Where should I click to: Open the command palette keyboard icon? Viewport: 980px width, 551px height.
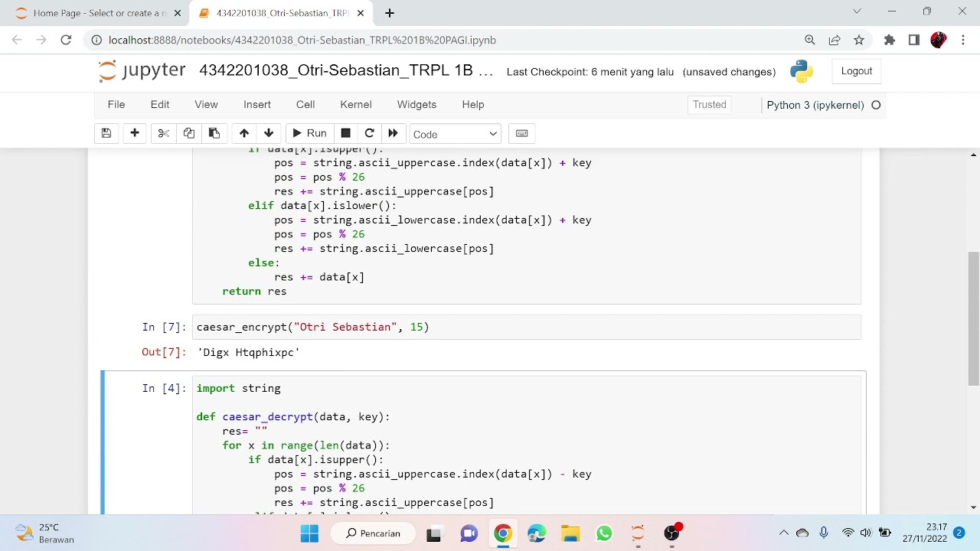(x=521, y=133)
